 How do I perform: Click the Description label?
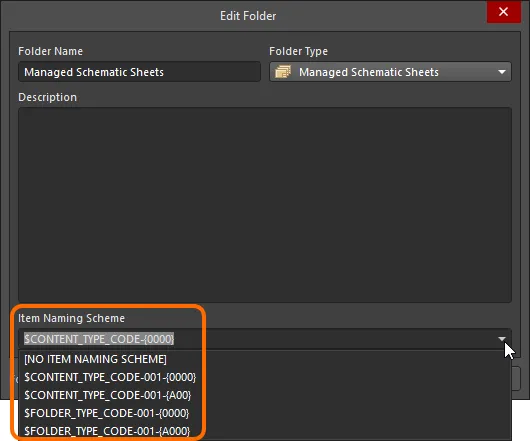tap(48, 97)
